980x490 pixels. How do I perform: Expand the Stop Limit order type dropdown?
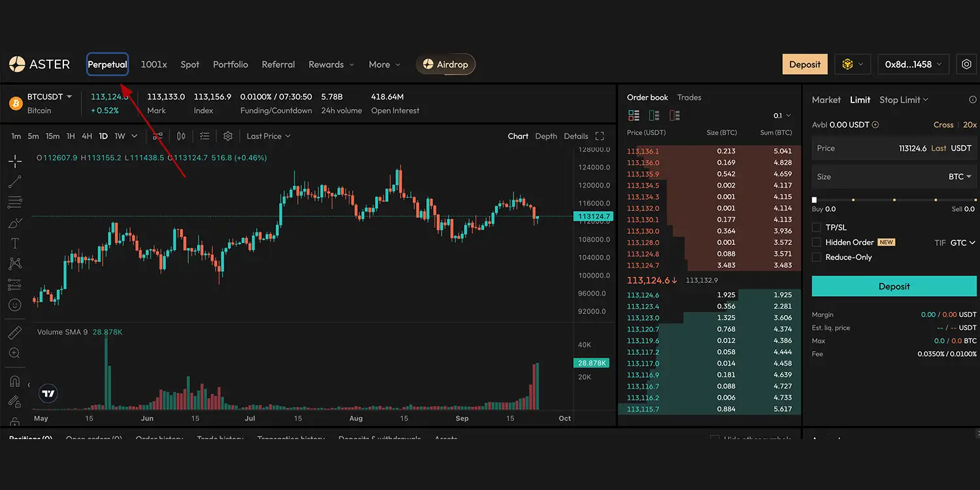tap(904, 100)
